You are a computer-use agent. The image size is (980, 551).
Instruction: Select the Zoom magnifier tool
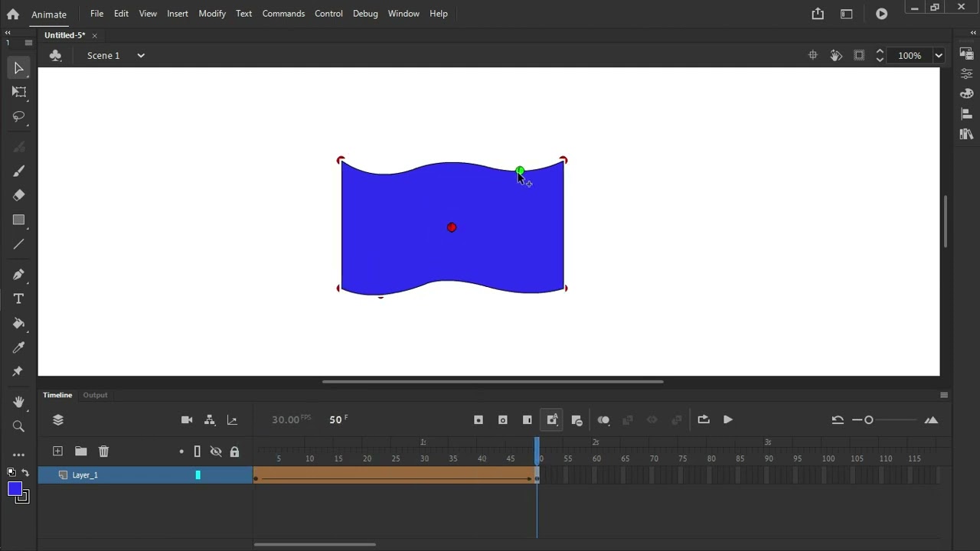tap(18, 426)
